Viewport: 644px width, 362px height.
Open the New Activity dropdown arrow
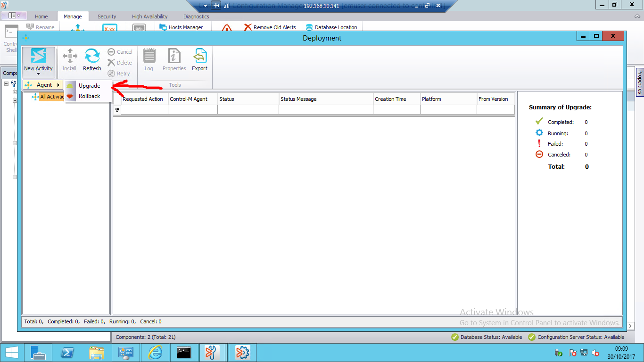click(x=38, y=74)
